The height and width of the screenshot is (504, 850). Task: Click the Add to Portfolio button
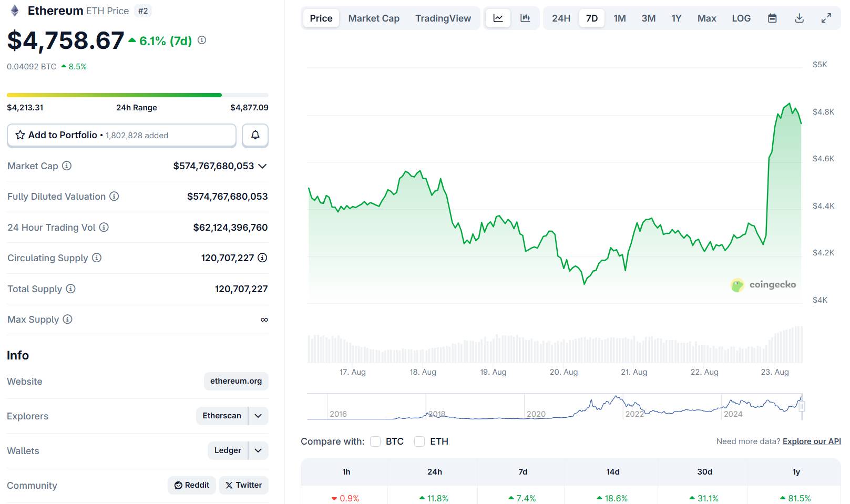[x=121, y=135]
